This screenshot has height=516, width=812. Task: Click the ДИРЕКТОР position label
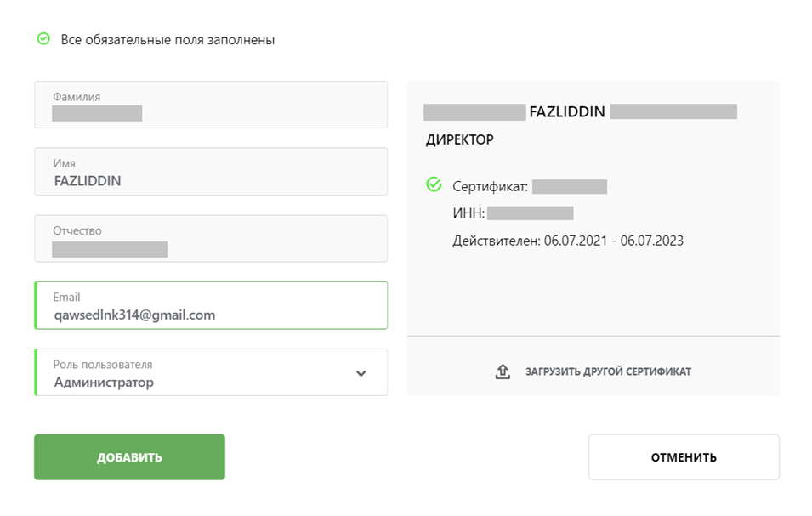(460, 139)
